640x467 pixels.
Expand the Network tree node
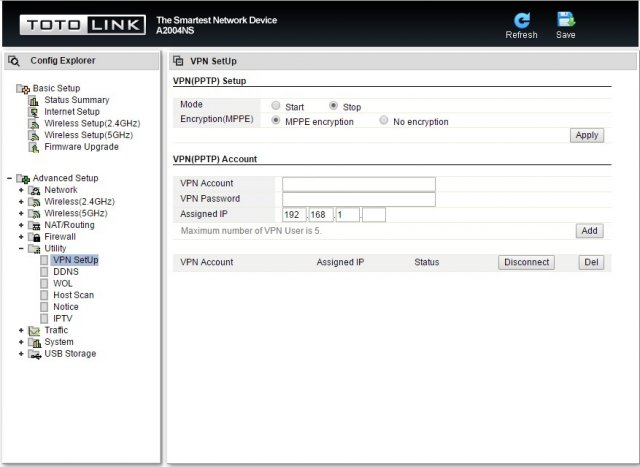click(x=21, y=190)
